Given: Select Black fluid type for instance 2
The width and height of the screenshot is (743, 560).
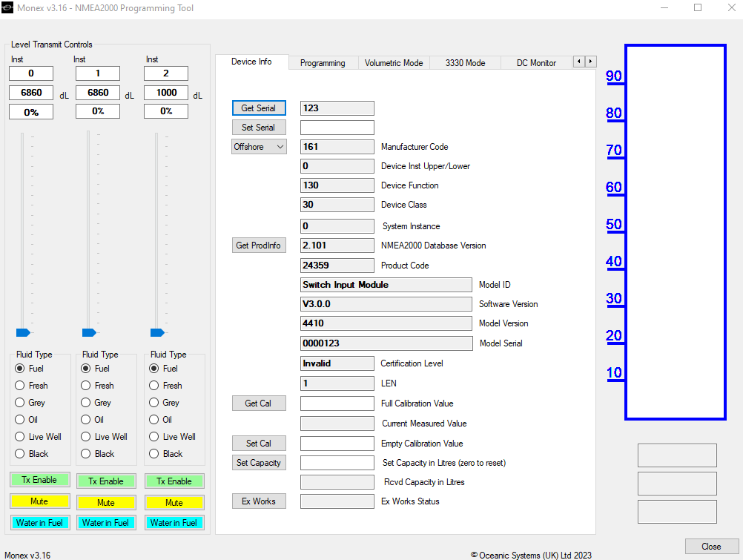Looking at the screenshot, I should tap(166, 454).
